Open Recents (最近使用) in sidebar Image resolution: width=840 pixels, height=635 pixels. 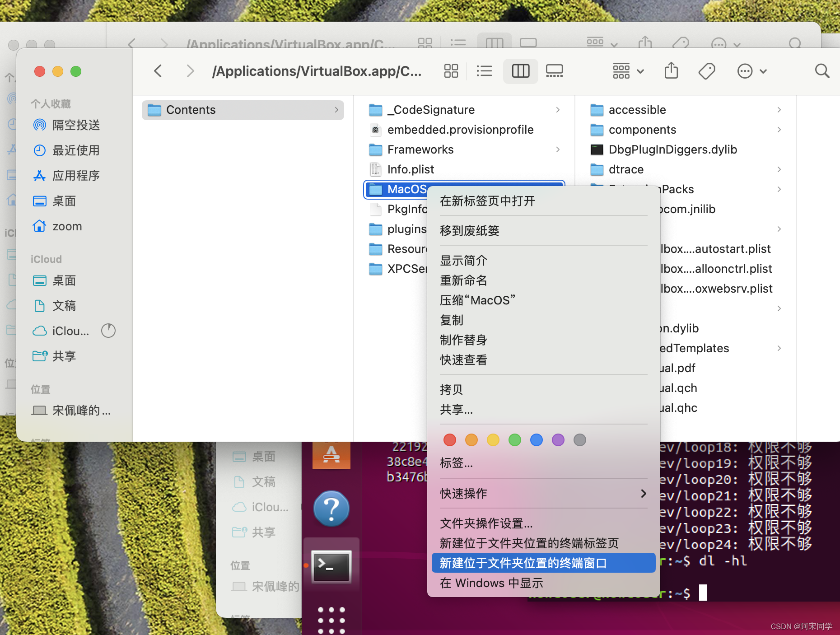[66, 150]
